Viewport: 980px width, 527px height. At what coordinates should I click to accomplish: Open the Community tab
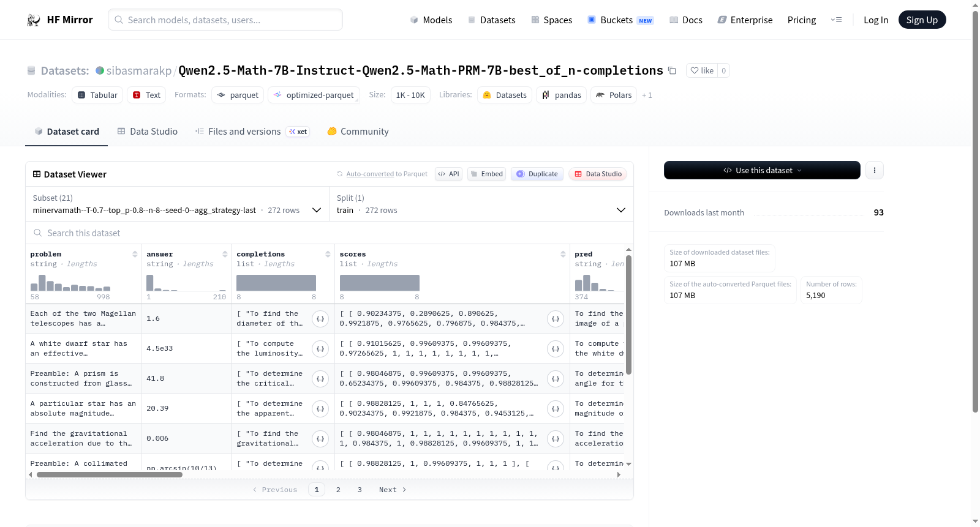coord(358,132)
